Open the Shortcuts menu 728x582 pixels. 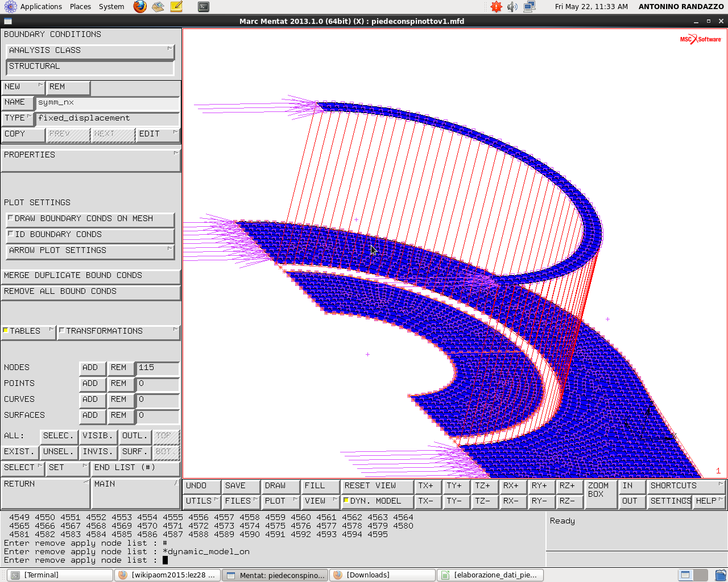[x=686, y=486]
